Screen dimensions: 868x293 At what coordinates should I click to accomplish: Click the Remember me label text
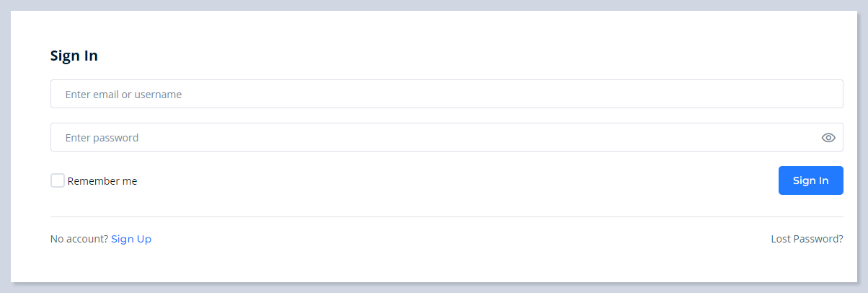[102, 181]
